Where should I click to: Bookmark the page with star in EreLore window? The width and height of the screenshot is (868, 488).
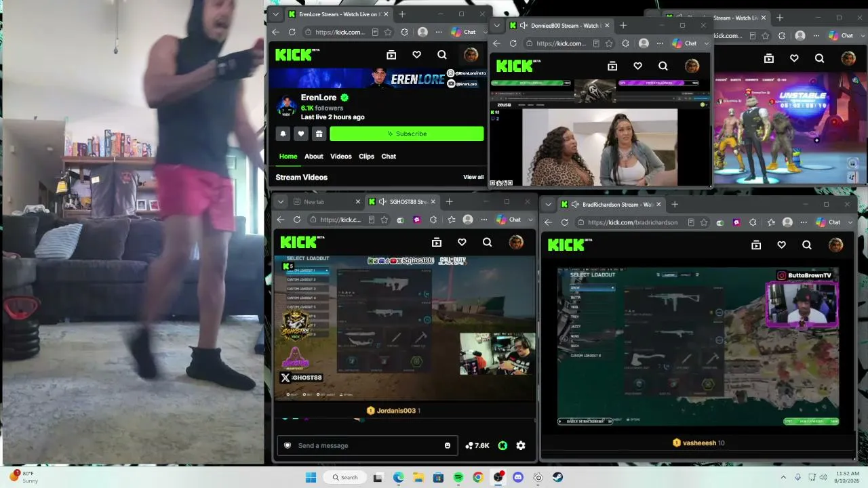pyautogui.click(x=388, y=32)
